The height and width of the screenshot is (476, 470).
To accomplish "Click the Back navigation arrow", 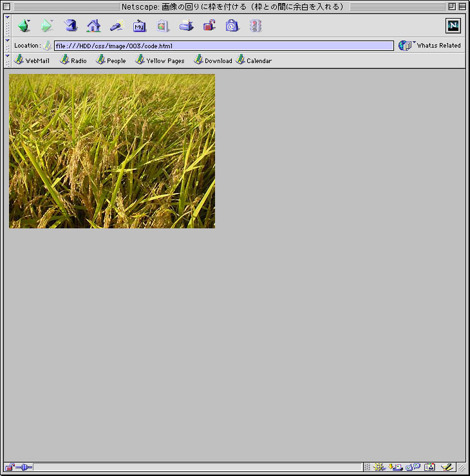I will (24, 26).
